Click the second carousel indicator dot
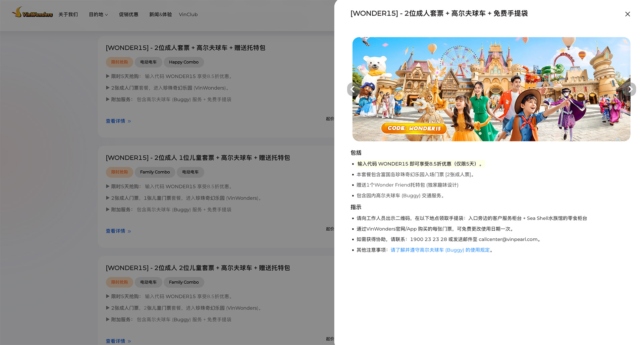The image size is (644, 345). pyautogui.click(x=489, y=133)
